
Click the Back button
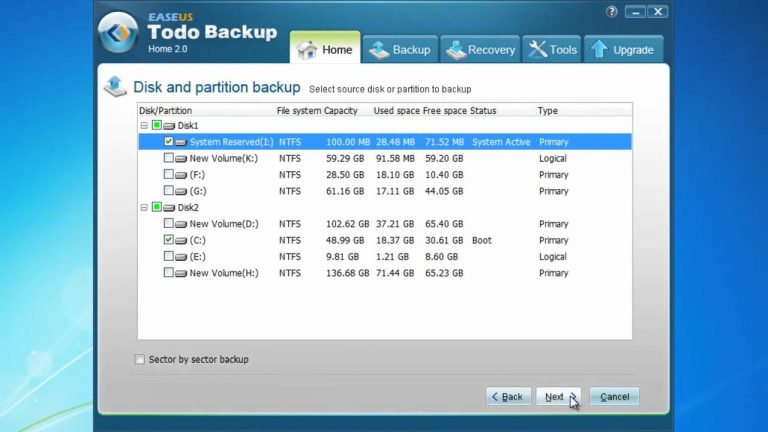508,396
